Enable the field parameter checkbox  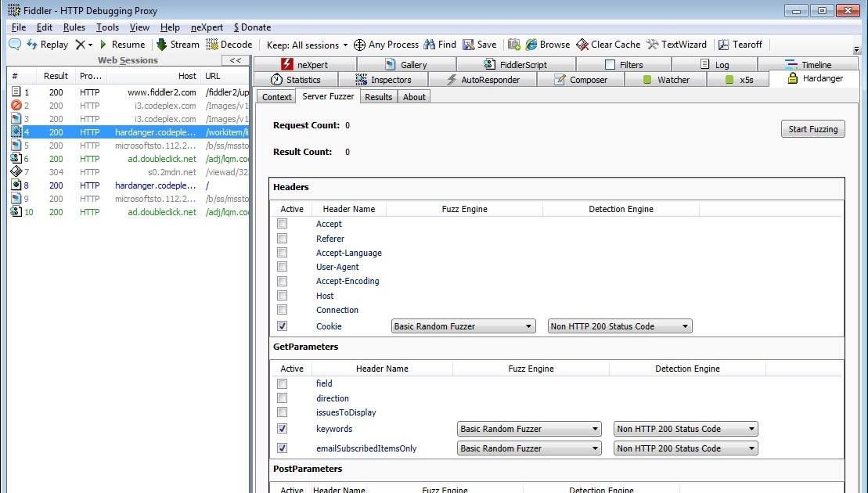click(283, 383)
